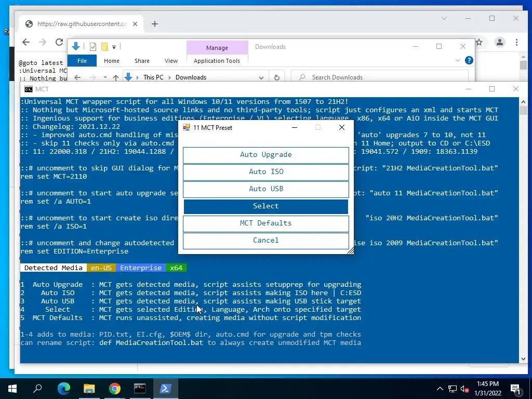
Task: Click the MCT Preset dialog title icon
Action: [x=187, y=128]
